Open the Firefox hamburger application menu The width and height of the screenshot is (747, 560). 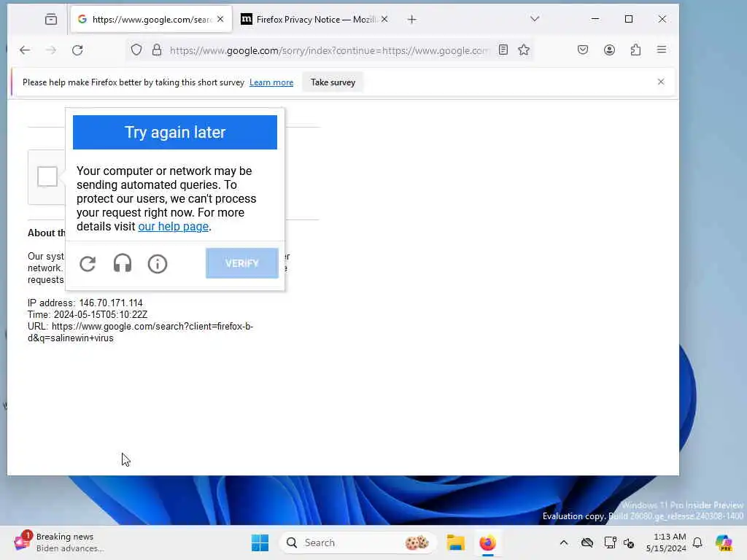click(662, 50)
